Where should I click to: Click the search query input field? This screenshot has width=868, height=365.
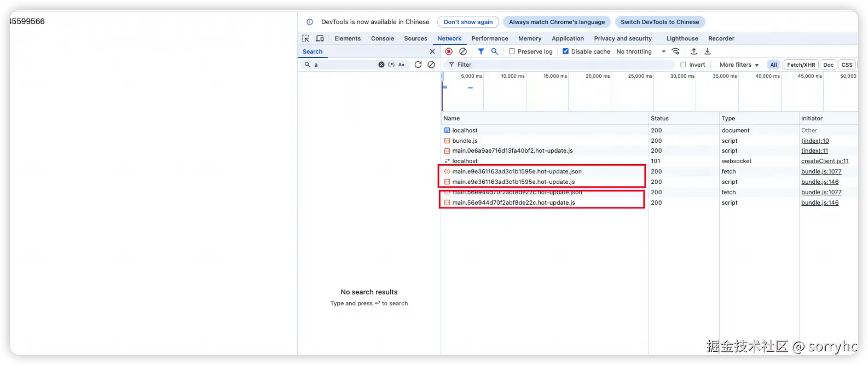pyautogui.click(x=345, y=65)
